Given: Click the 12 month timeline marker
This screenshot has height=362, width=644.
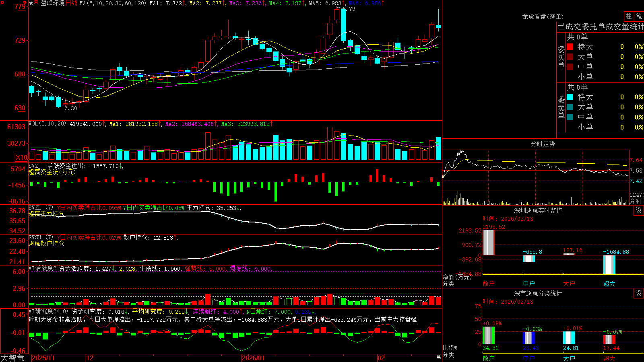Looking at the screenshot, I should (x=90, y=358).
